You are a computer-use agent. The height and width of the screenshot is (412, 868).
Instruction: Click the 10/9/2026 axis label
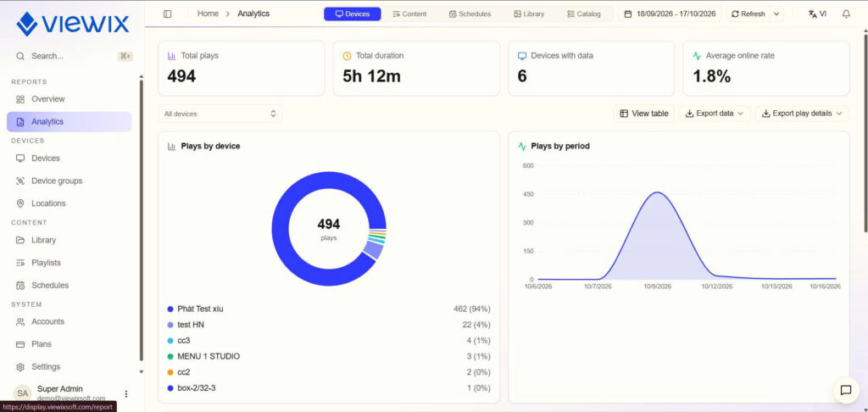656,287
